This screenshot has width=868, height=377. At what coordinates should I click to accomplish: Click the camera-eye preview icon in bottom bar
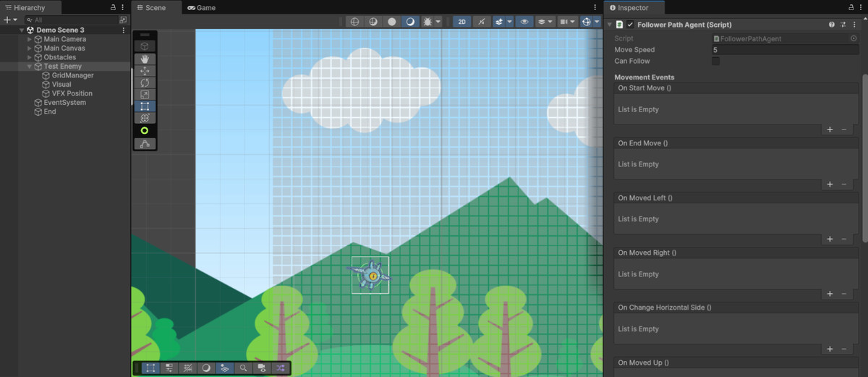pos(262,368)
